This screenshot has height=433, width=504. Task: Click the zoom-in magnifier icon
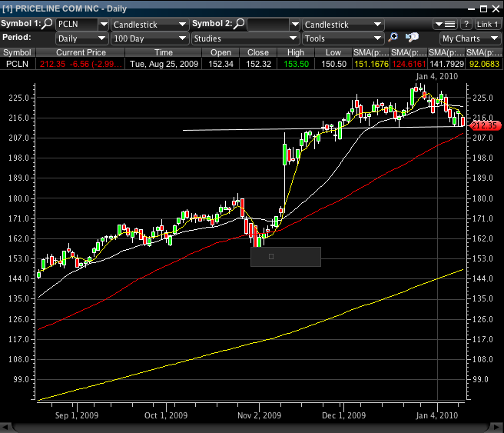click(x=394, y=38)
